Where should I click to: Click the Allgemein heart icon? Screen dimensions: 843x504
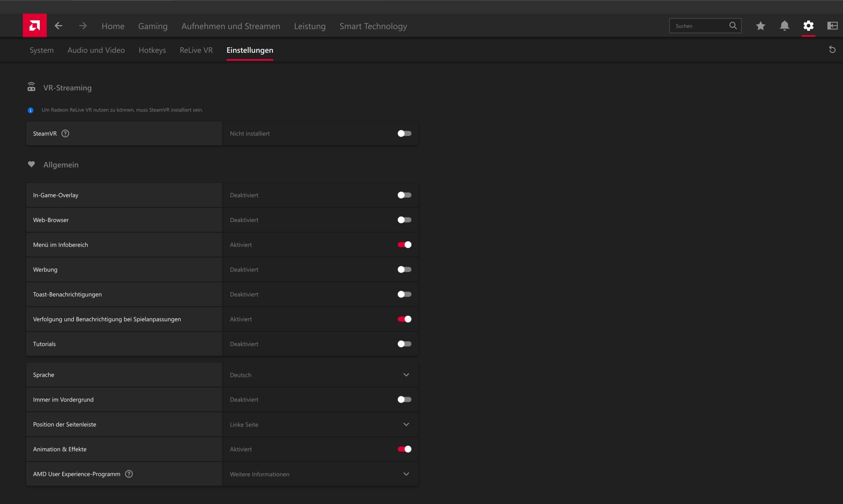pyautogui.click(x=31, y=164)
